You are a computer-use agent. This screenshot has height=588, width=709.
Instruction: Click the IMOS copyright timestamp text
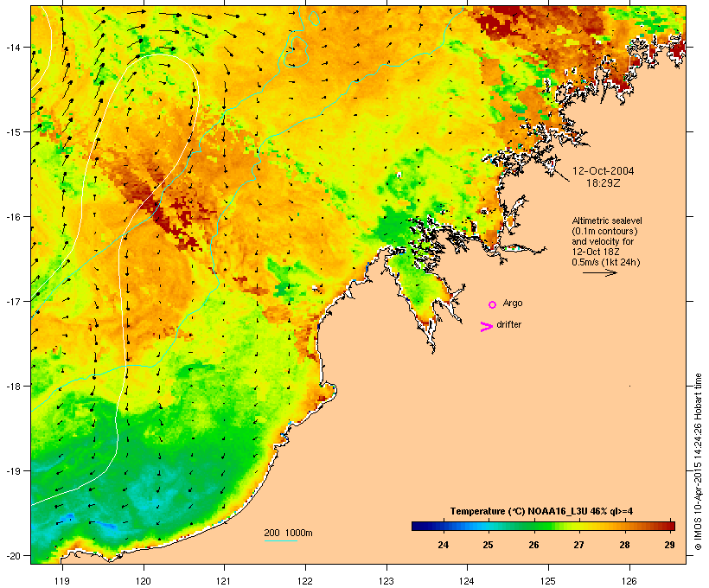[698, 462]
